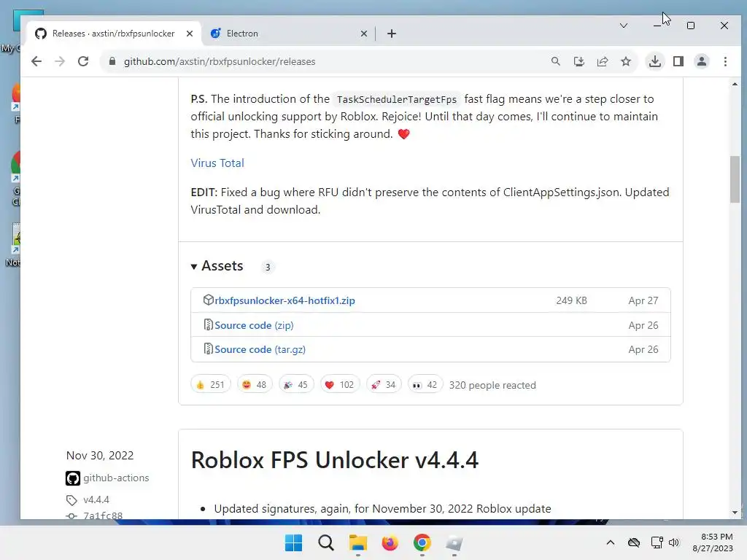Click the install app icon in address bar
747x560 pixels.
(x=578, y=61)
